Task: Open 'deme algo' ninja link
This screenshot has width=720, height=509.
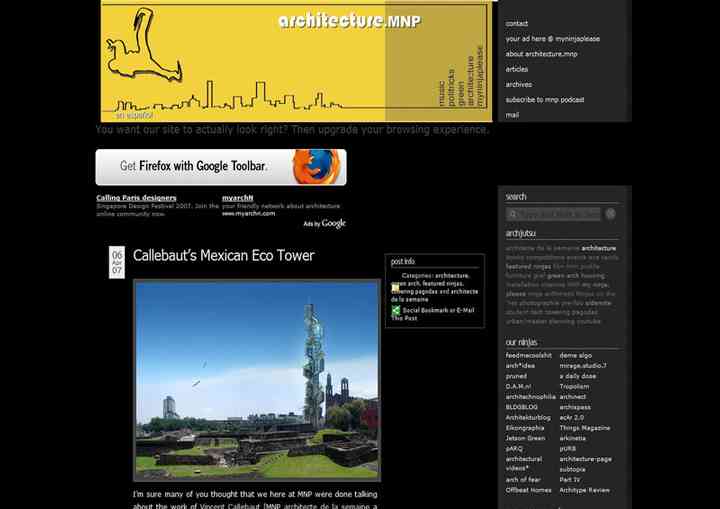Action: 575,355
